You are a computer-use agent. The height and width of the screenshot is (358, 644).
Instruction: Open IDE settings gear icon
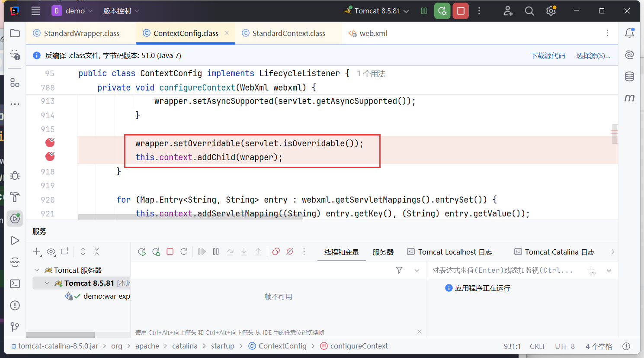pos(551,11)
